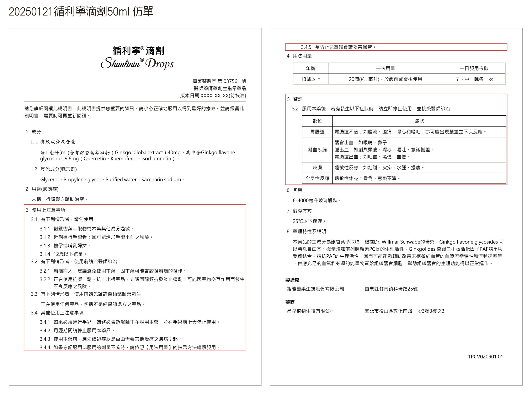Click item 3.4.4 如果忘記服用
The width and height of the screenshot is (532, 393).
[130, 347]
